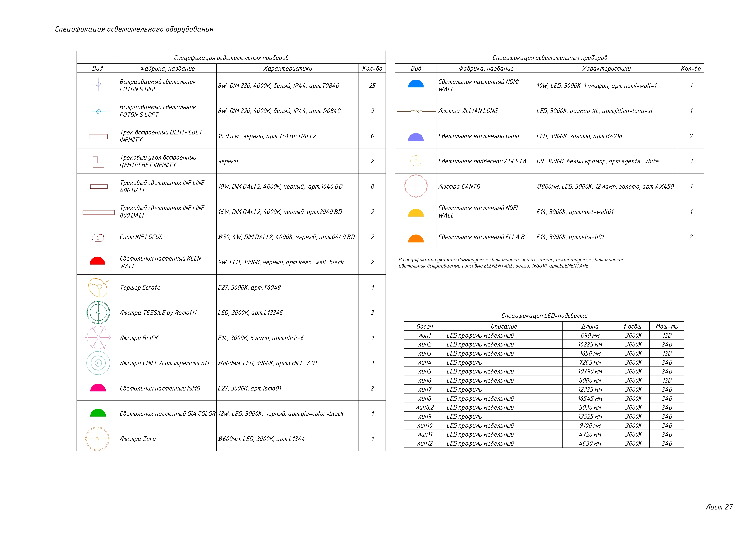
Task: Click the green TESSILE chandelier symbol
Action: pyautogui.click(x=98, y=312)
